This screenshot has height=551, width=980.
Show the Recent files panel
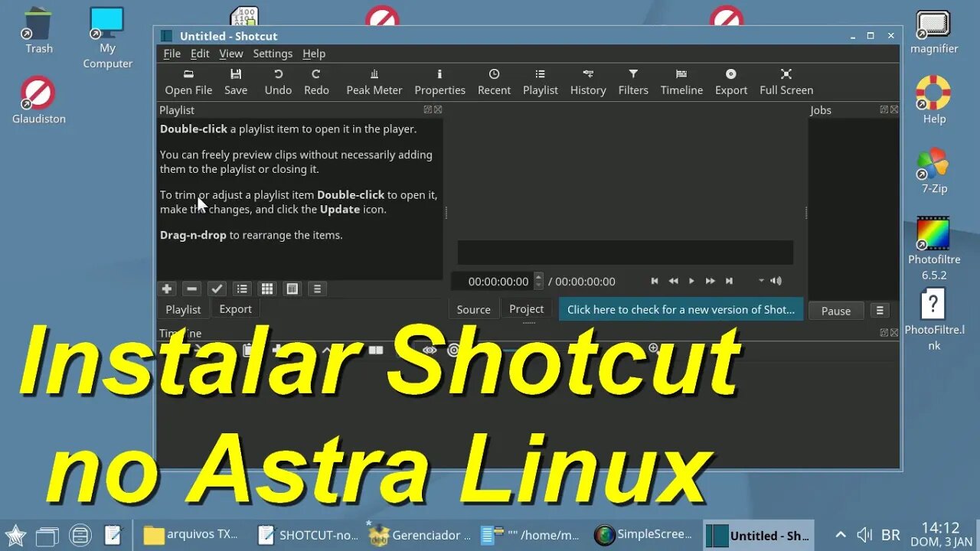494,82
